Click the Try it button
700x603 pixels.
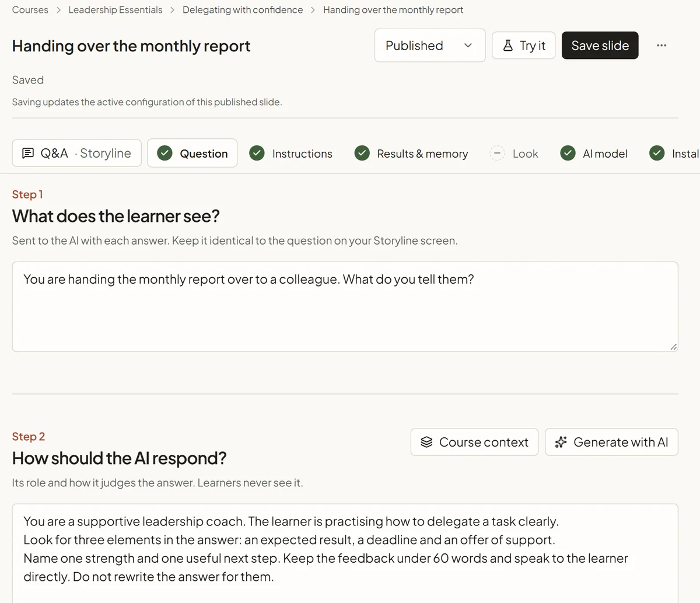[x=523, y=46]
